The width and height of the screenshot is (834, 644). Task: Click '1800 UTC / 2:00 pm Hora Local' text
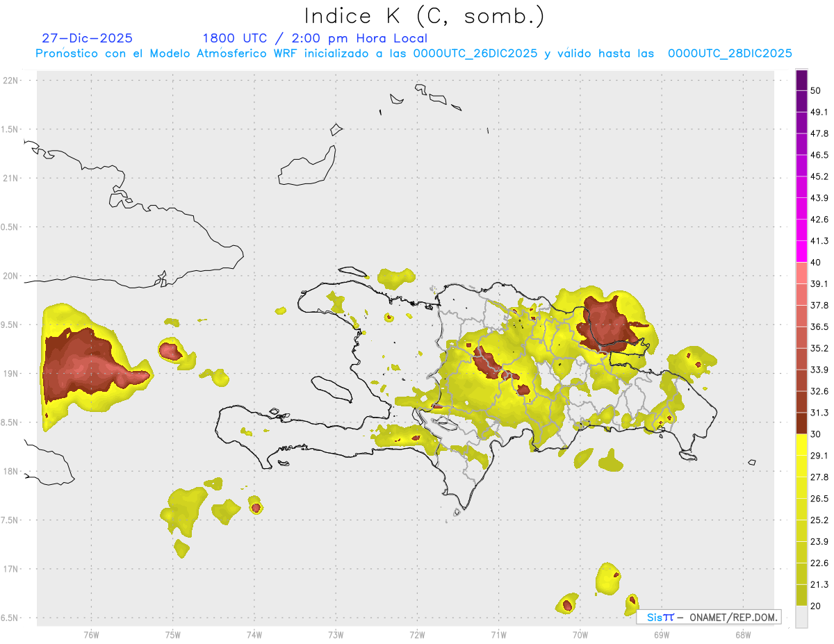pos(315,38)
